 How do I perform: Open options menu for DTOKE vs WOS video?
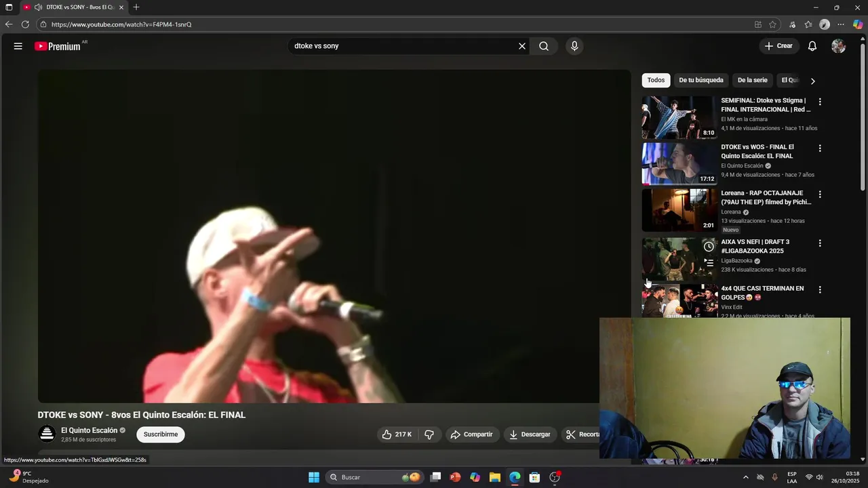(x=820, y=148)
